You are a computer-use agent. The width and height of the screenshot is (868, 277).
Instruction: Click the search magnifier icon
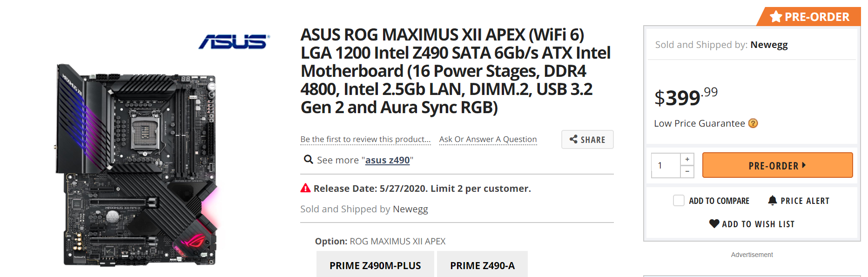click(308, 160)
